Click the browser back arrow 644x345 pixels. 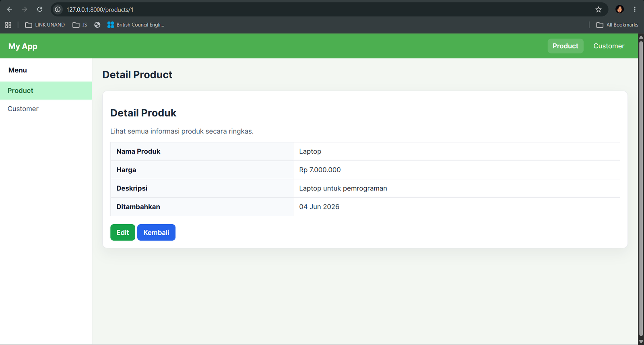[10, 9]
